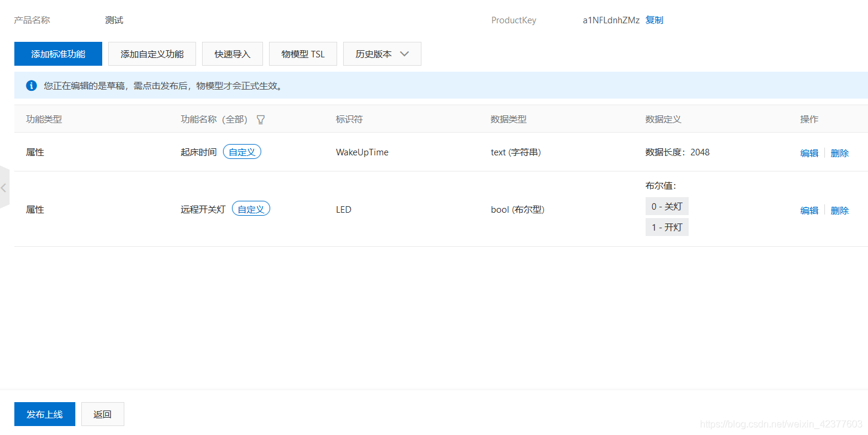Viewport: 868px width, 435px height.
Task: Select the LED identifier cell
Action: pyautogui.click(x=344, y=210)
